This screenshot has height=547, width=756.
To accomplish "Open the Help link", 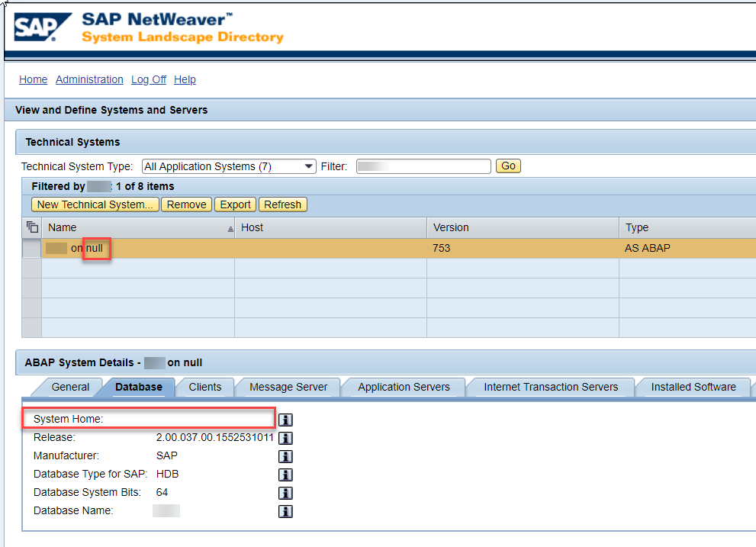I will coord(185,79).
